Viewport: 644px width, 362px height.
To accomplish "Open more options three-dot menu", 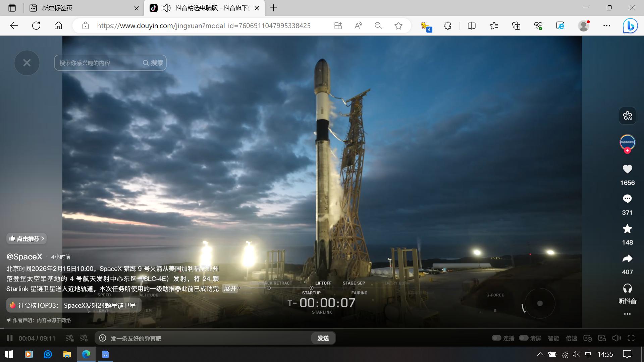I will pyautogui.click(x=627, y=314).
